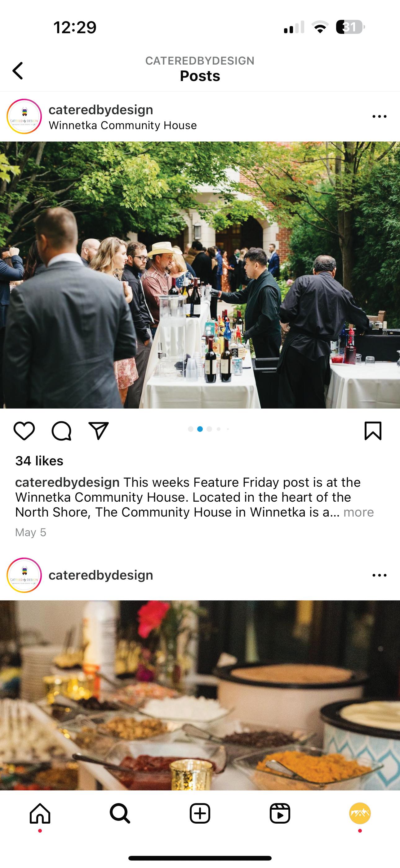The width and height of the screenshot is (400, 868).
Task: Open three-dot menu on second post
Action: click(380, 575)
